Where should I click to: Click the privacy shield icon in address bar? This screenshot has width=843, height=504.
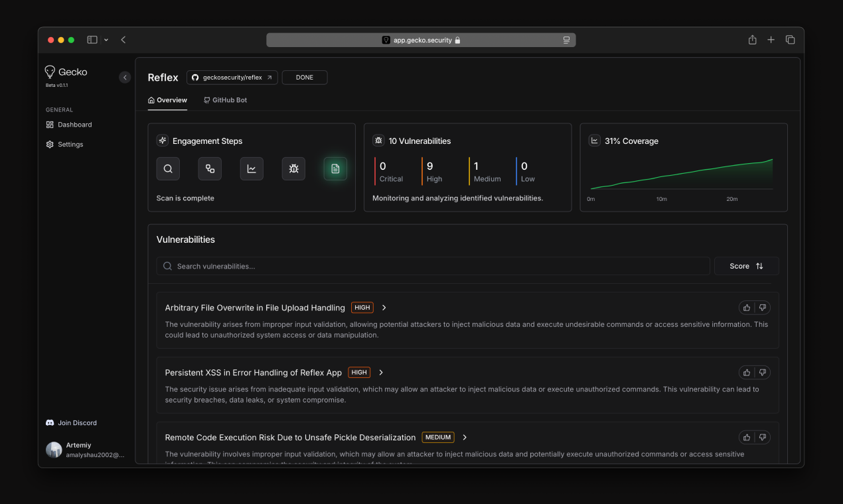[x=386, y=40]
